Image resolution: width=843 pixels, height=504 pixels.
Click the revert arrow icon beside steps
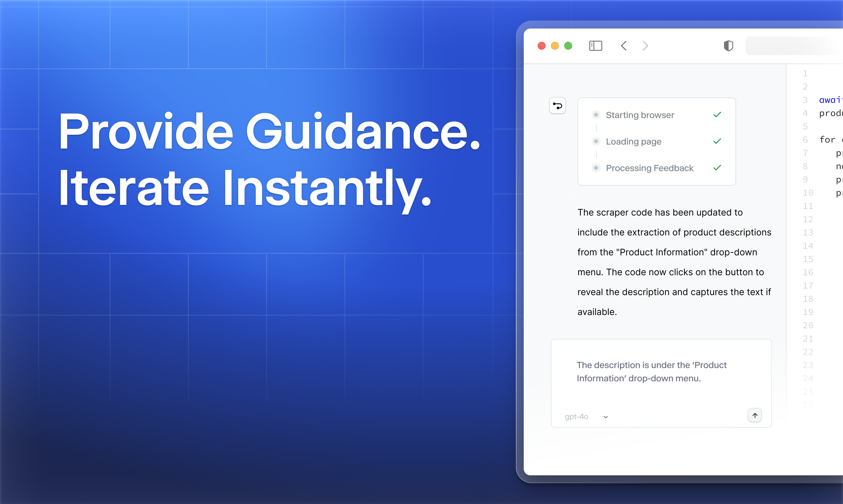click(557, 106)
